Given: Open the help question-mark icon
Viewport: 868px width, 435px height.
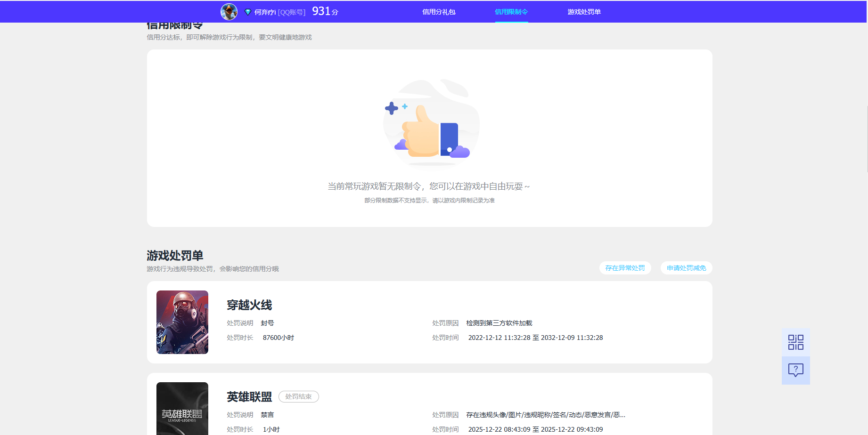Looking at the screenshot, I should [795, 371].
